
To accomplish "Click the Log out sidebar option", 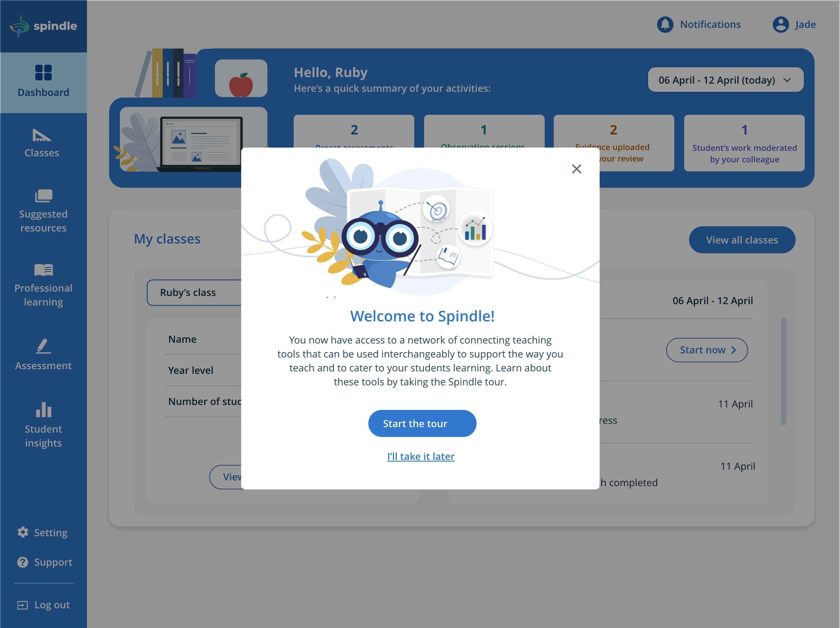I will 43,604.
